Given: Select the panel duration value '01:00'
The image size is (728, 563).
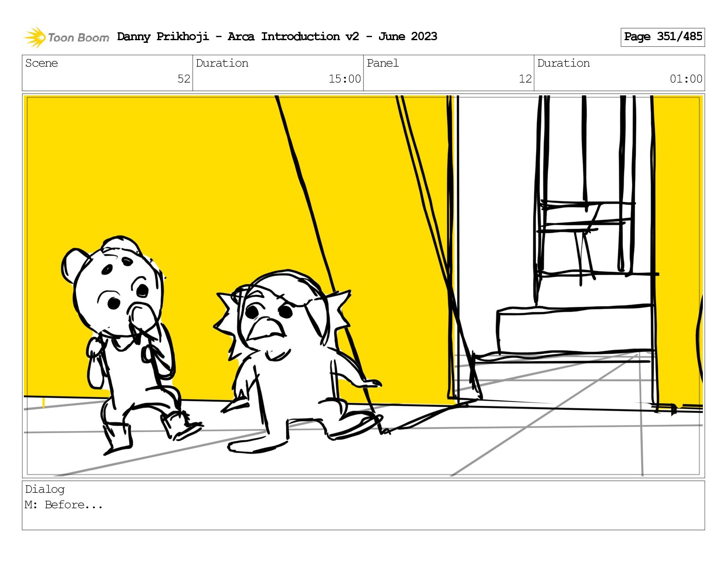Looking at the screenshot, I should point(686,79).
